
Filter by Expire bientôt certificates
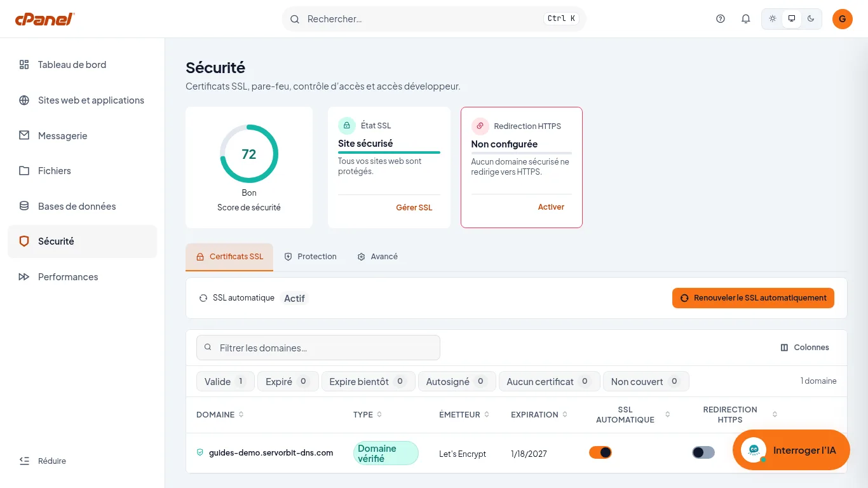tap(369, 381)
